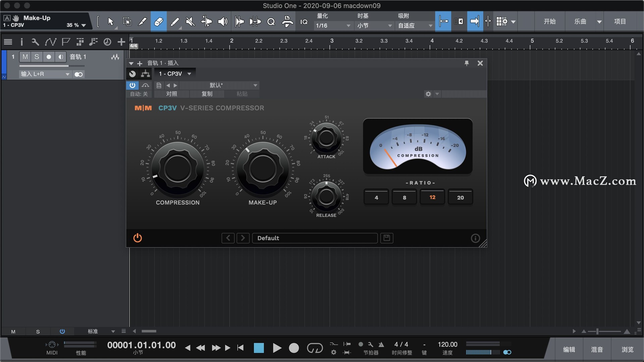Screen dimensions: 644x362
Task: Arm record on track 音轨 1
Action: (49, 57)
